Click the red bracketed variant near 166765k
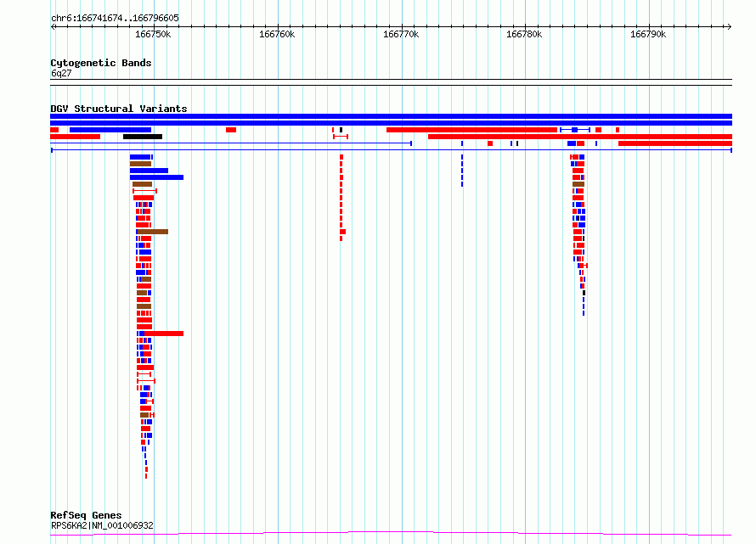Screen dimensions: 756x544 [x=341, y=137]
